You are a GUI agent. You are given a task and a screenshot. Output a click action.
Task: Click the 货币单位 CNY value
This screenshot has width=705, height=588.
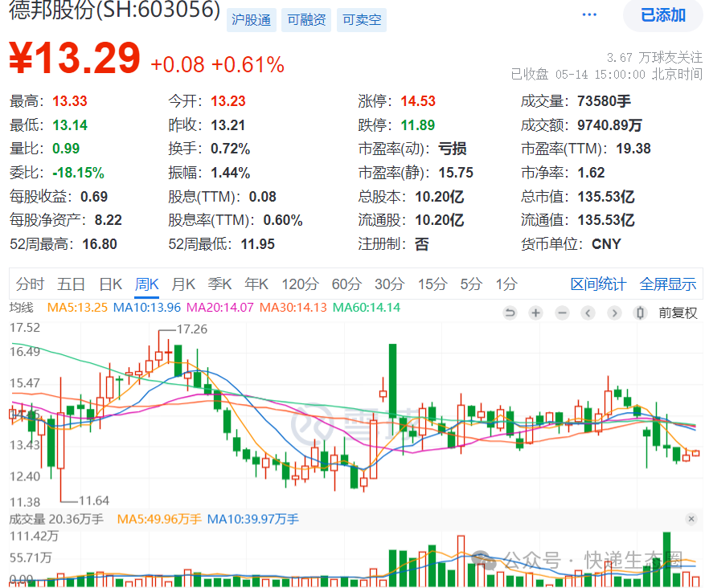coord(606,244)
